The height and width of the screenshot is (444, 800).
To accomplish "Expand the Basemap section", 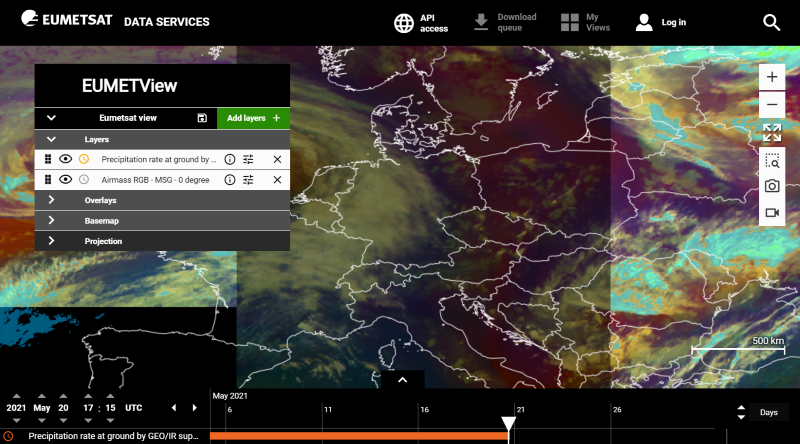I will 51,220.
